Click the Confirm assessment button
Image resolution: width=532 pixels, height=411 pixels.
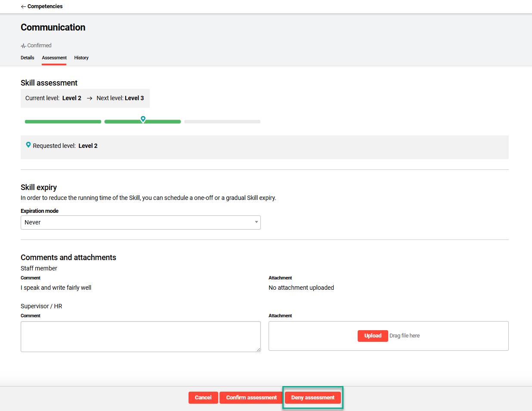(x=251, y=397)
